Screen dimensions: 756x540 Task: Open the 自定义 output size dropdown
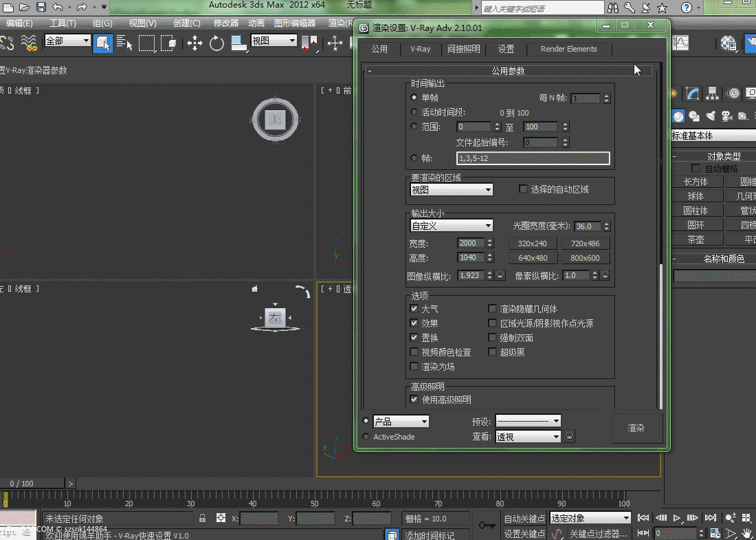452,226
